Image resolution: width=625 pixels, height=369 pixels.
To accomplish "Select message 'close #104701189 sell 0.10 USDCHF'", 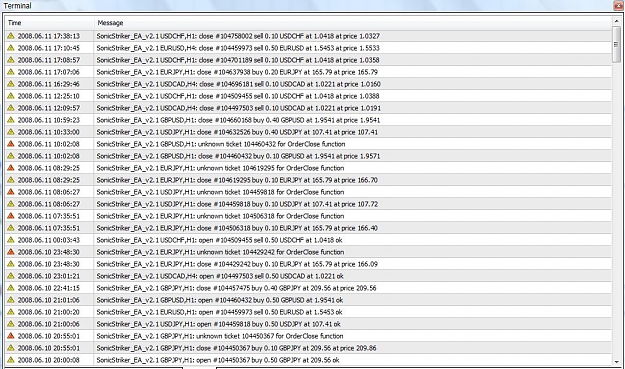I will [x=238, y=60].
